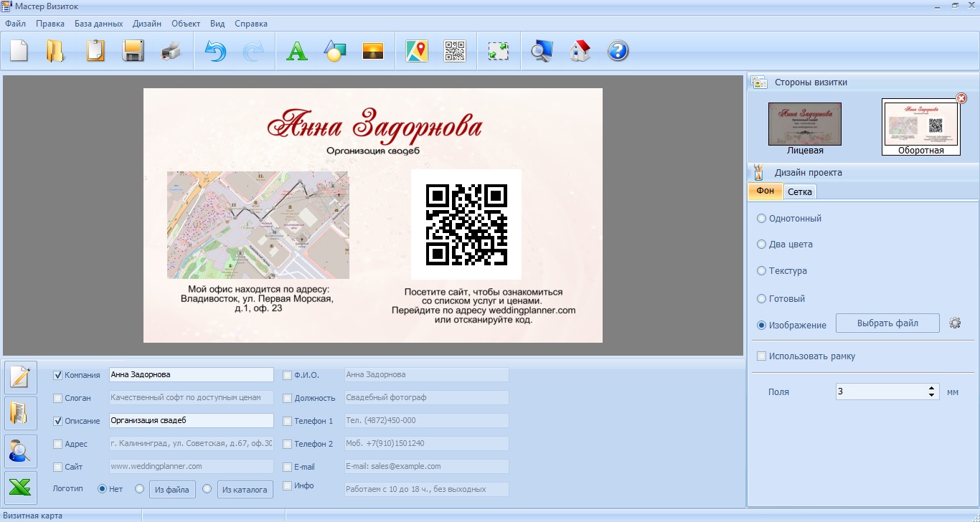The height and width of the screenshot is (522, 980).
Task: Click the Из файла logo button
Action: click(x=172, y=490)
